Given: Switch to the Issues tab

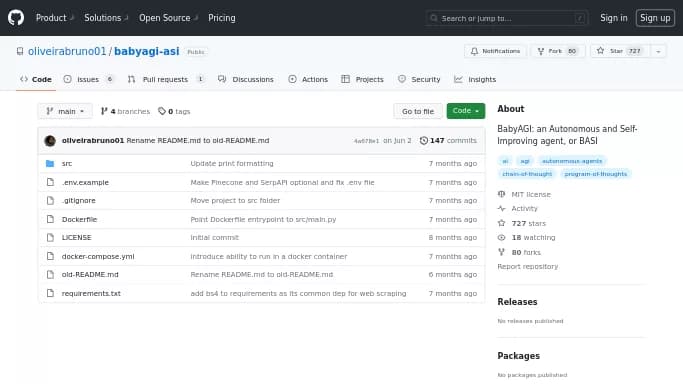Looking at the screenshot, I should [x=88, y=79].
